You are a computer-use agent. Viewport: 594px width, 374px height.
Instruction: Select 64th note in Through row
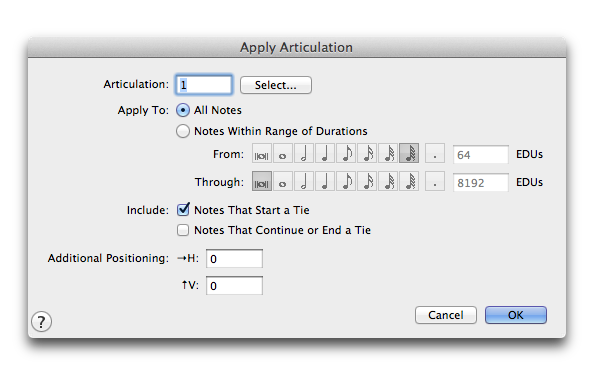coord(409,181)
